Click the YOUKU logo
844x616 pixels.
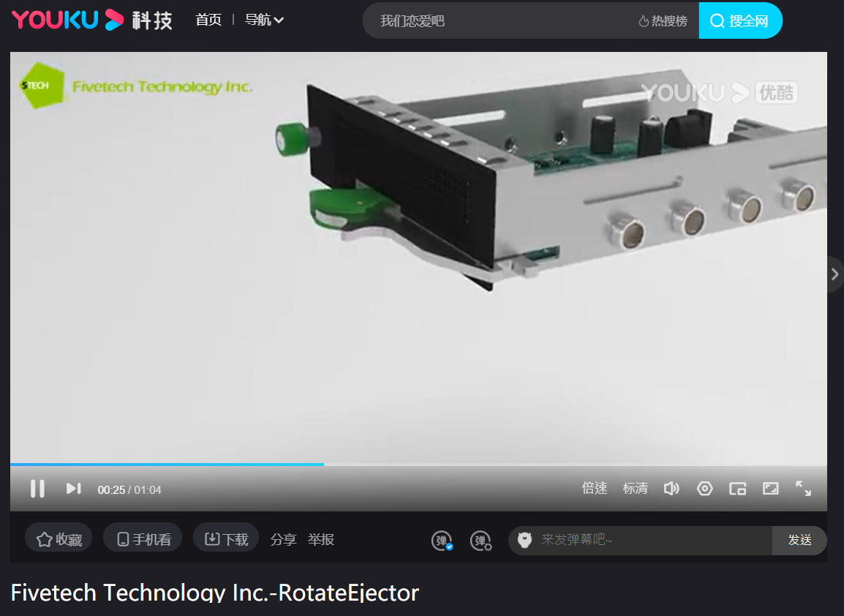tap(67, 20)
